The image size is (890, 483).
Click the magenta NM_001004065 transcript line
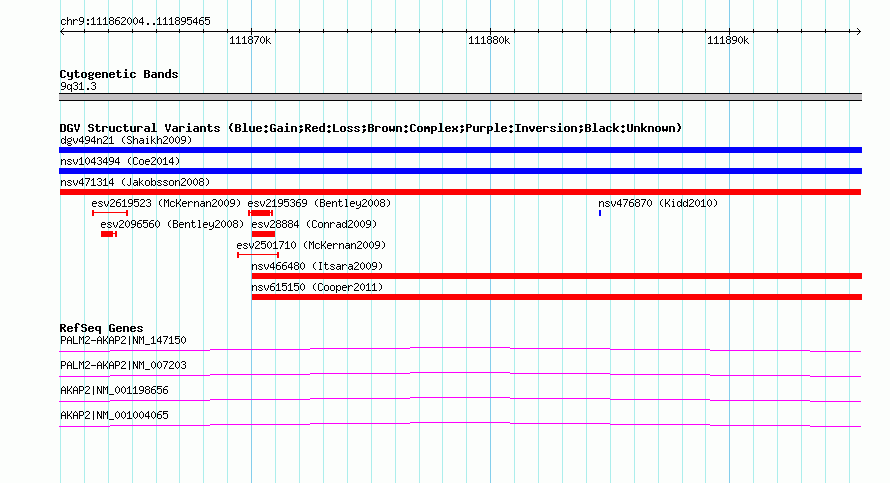460,425
